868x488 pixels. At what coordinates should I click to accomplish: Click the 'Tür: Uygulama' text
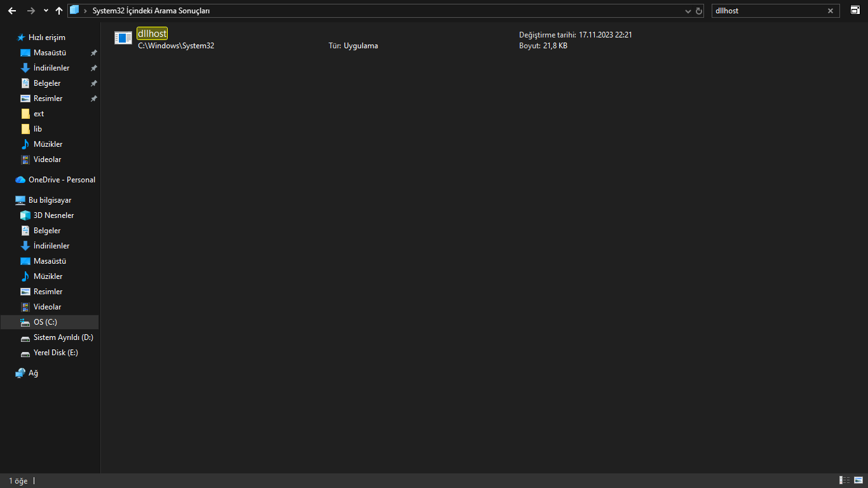click(x=353, y=46)
